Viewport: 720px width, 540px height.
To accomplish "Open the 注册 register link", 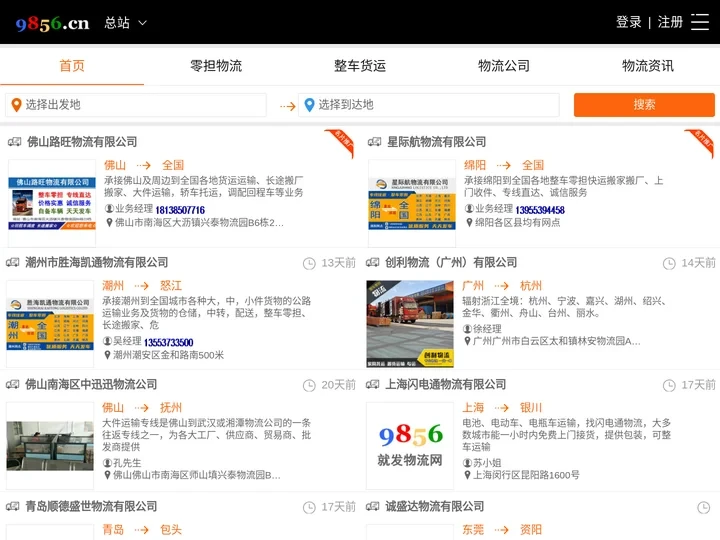I will [670, 22].
